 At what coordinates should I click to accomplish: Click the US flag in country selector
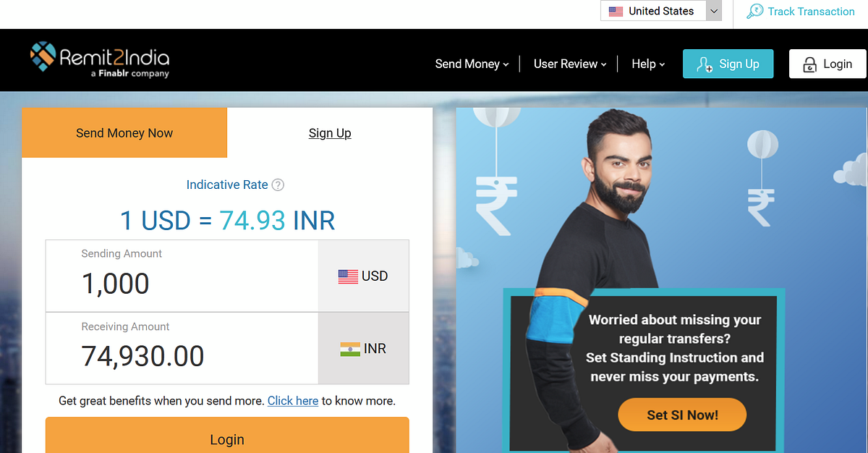click(616, 11)
